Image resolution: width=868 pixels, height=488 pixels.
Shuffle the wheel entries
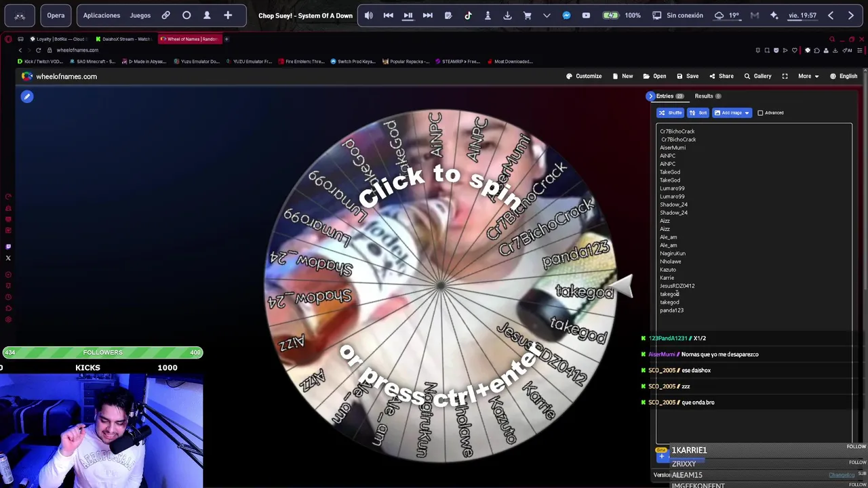[671, 113]
